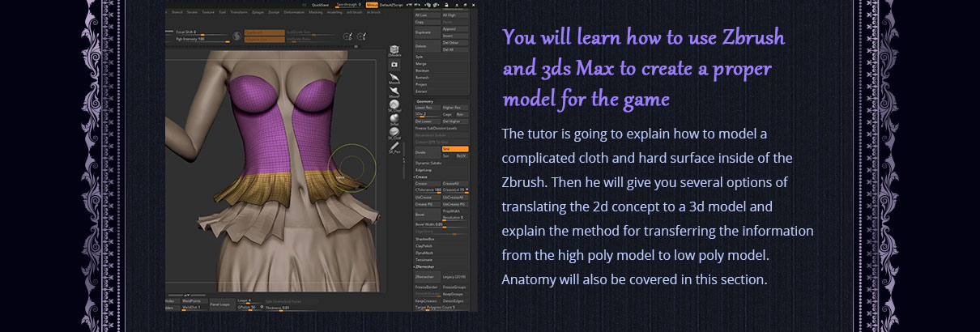Click the Panel Loops button
Viewport: 980px width, 332px height.
point(222,304)
